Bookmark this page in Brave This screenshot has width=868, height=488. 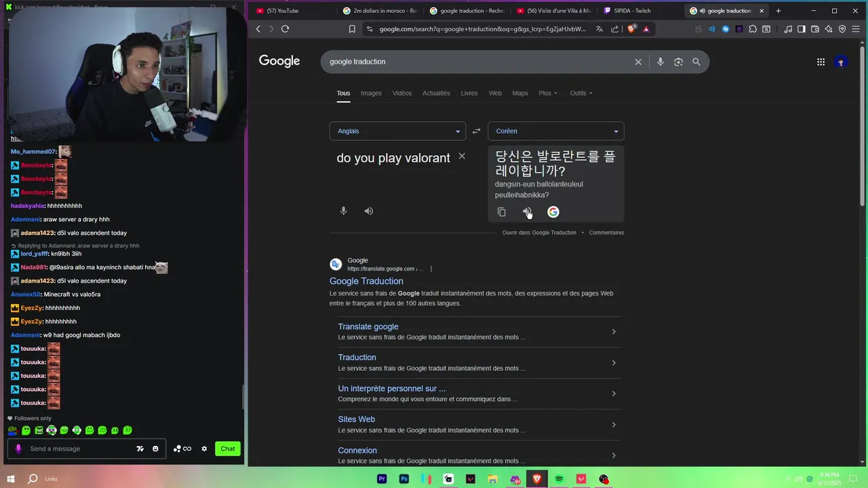(352, 29)
